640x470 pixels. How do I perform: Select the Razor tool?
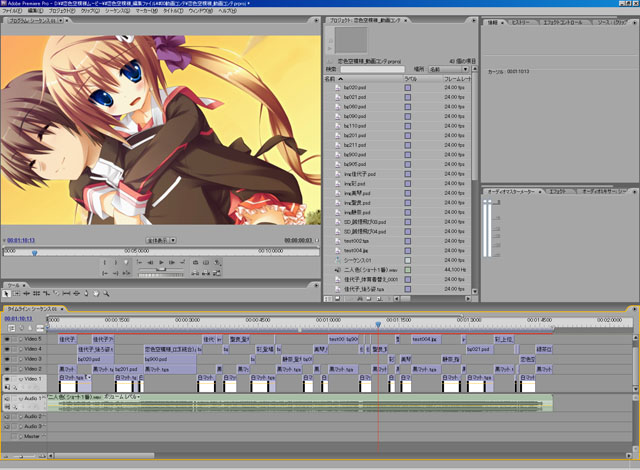pyautogui.click(x=56, y=293)
